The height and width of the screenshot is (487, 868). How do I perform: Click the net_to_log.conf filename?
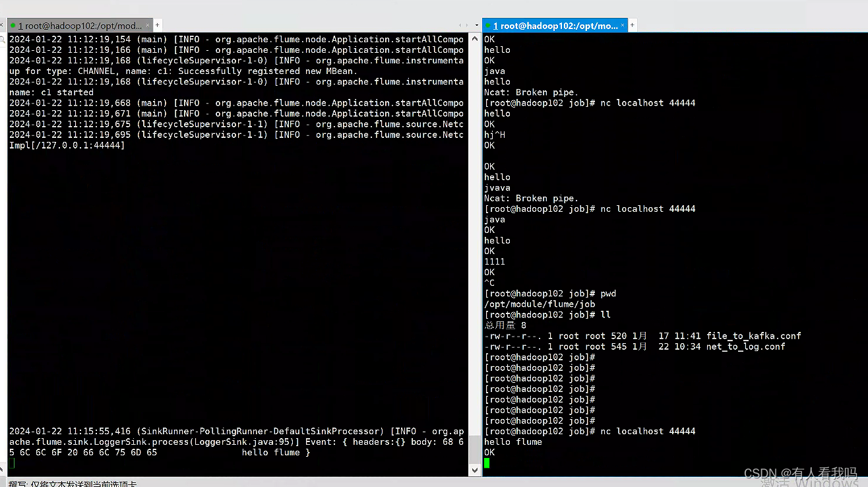[x=746, y=346]
